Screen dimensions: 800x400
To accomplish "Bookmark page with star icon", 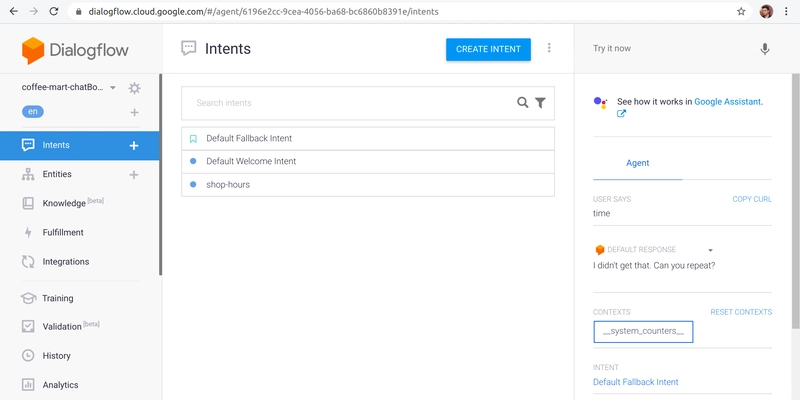I will (x=741, y=11).
